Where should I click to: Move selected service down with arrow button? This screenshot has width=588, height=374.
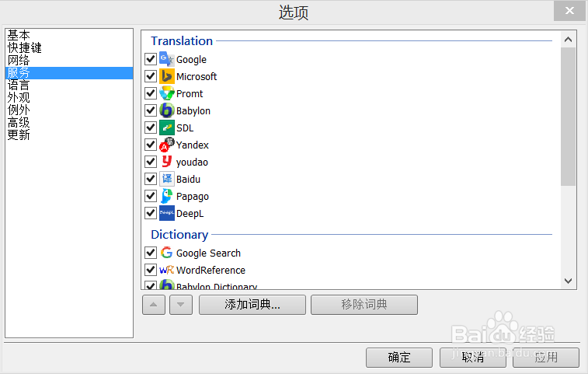(x=181, y=305)
